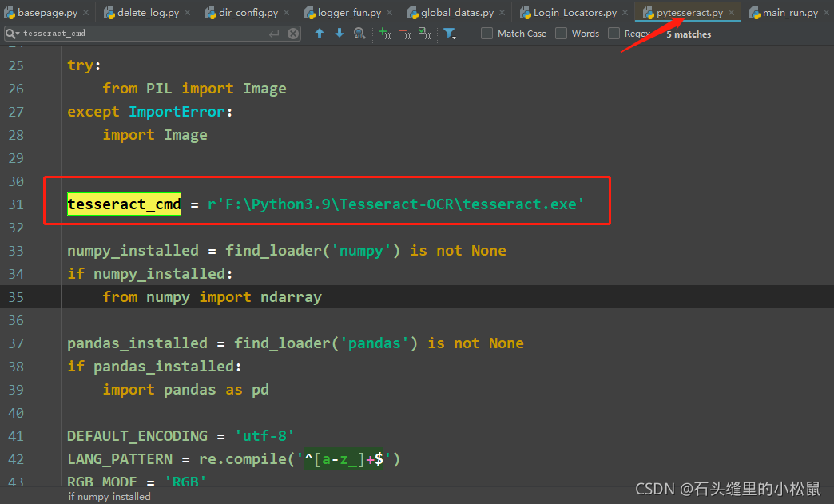This screenshot has width=834, height=504.
Task: Clear the search text with the X icon
Action: (x=293, y=34)
